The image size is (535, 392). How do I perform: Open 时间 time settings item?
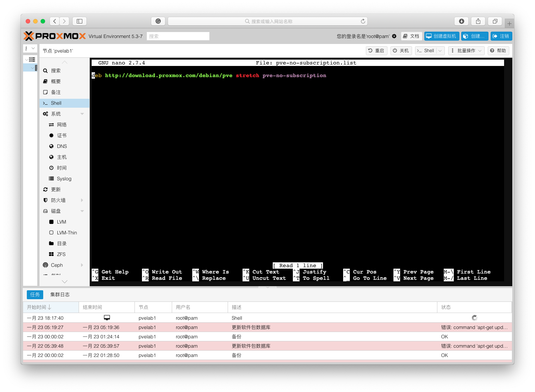(64, 168)
